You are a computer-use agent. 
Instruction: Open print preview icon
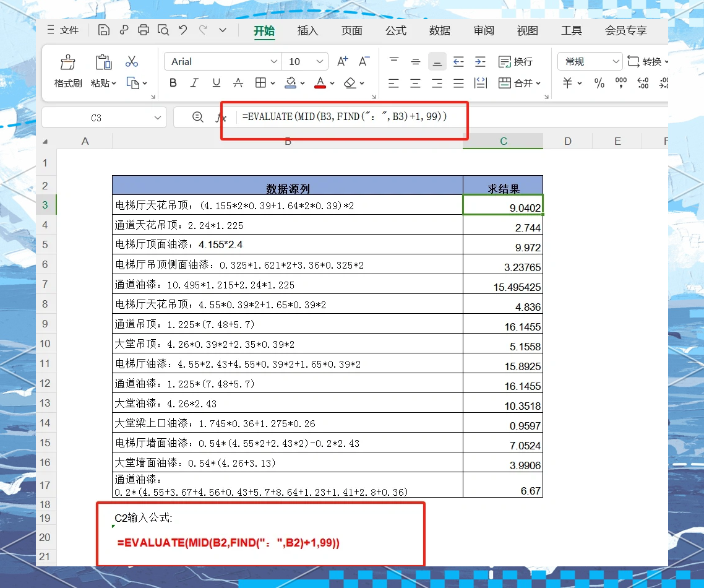tap(163, 30)
